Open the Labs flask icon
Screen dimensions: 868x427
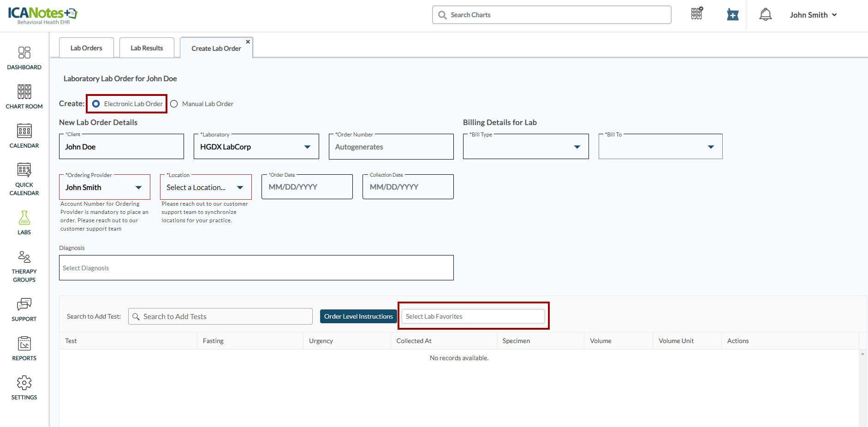(24, 223)
